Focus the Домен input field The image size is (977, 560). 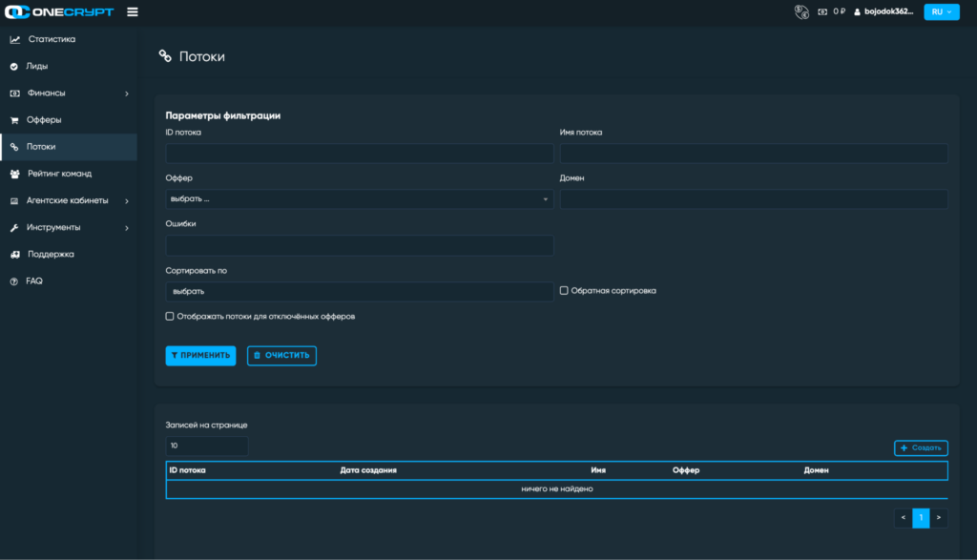pos(754,198)
